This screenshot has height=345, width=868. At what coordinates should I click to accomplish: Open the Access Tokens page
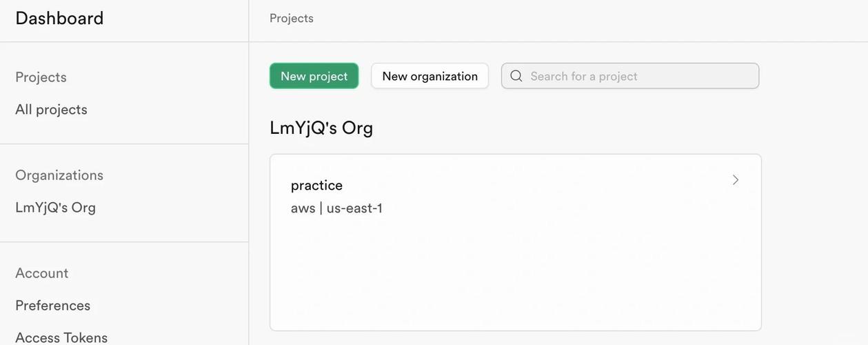pos(61,337)
